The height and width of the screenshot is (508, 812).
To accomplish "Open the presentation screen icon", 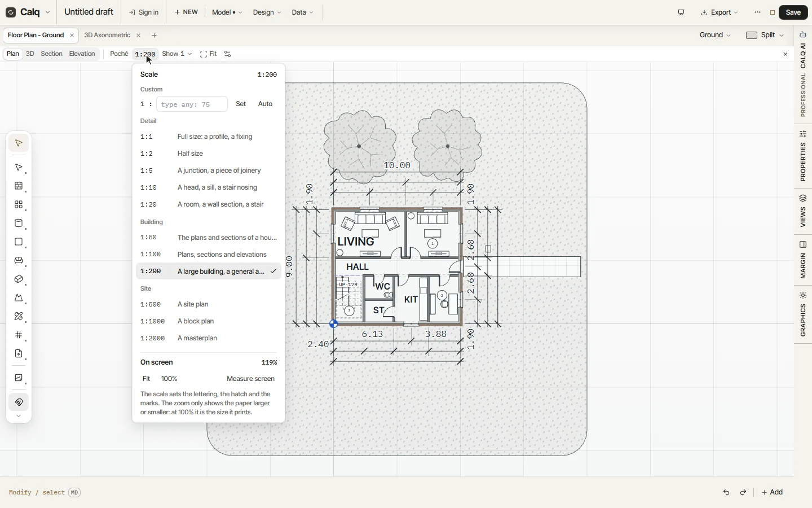I will tap(682, 12).
